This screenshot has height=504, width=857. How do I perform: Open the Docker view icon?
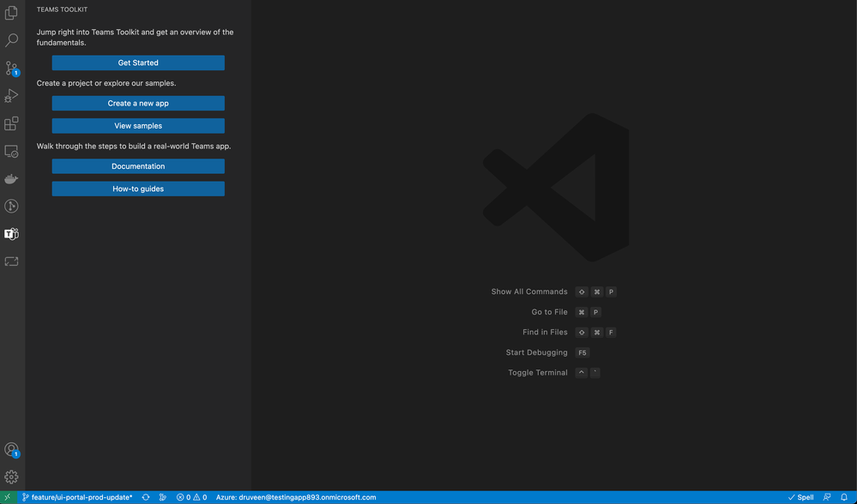pos(11,178)
